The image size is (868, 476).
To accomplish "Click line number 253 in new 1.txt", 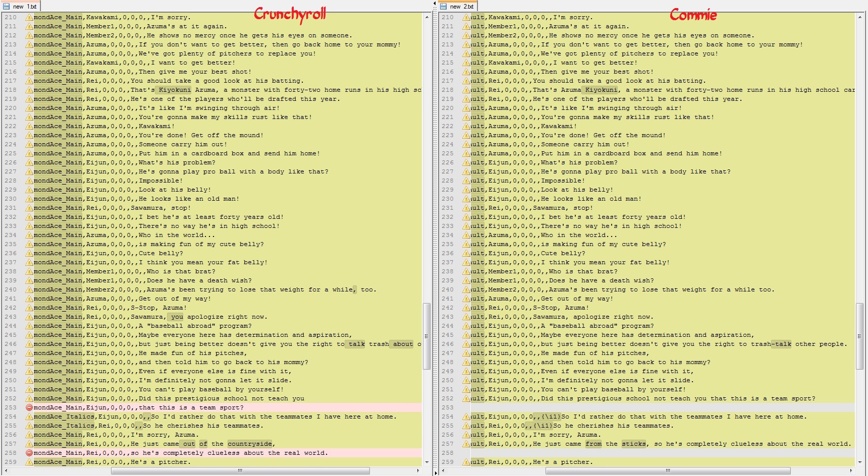I will pyautogui.click(x=11, y=407).
